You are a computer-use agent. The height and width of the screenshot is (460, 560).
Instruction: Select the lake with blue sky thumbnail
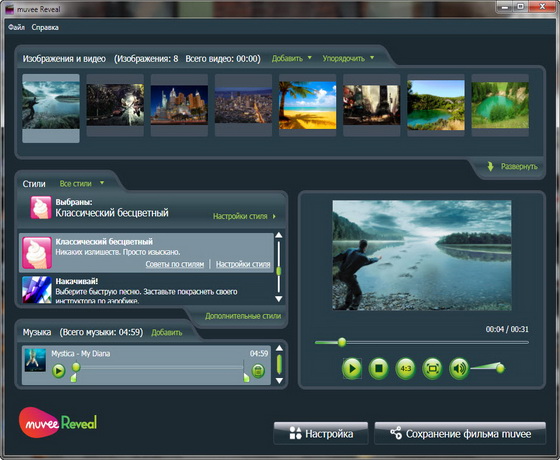tap(436, 105)
